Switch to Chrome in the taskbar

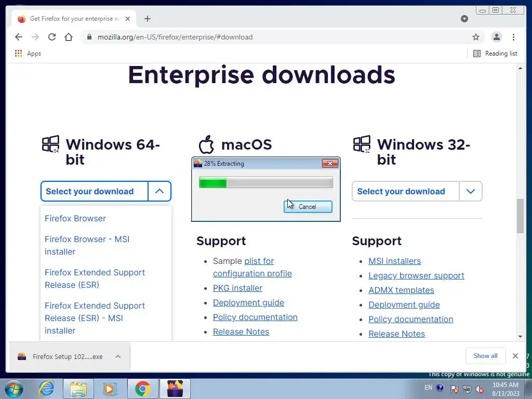[143, 389]
